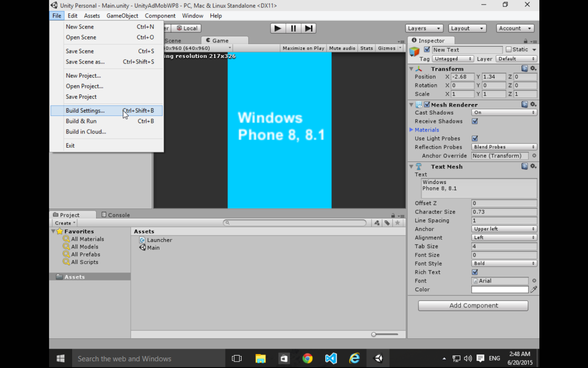This screenshot has width=588, height=368.
Task: Uncheck Use Light Probes
Action: click(475, 138)
